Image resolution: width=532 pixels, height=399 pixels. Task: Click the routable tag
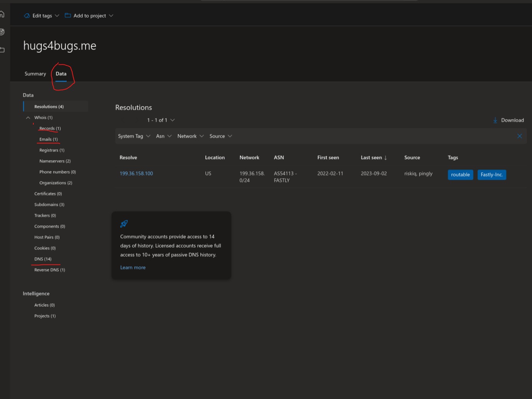point(460,175)
